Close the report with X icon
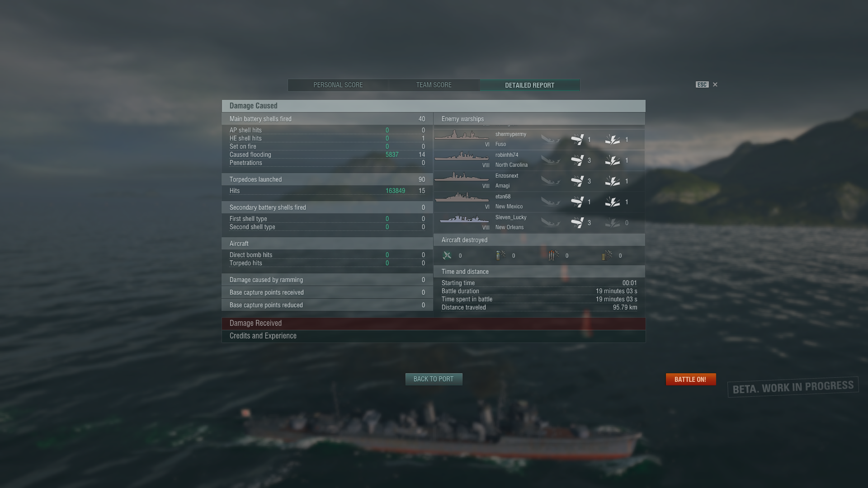Screen dimensions: 868x488 tap(715, 84)
